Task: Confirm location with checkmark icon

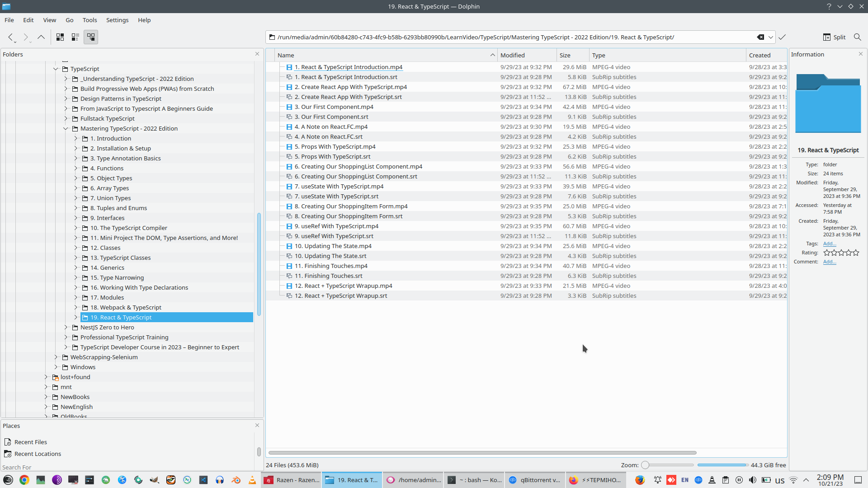Action: 782,37
